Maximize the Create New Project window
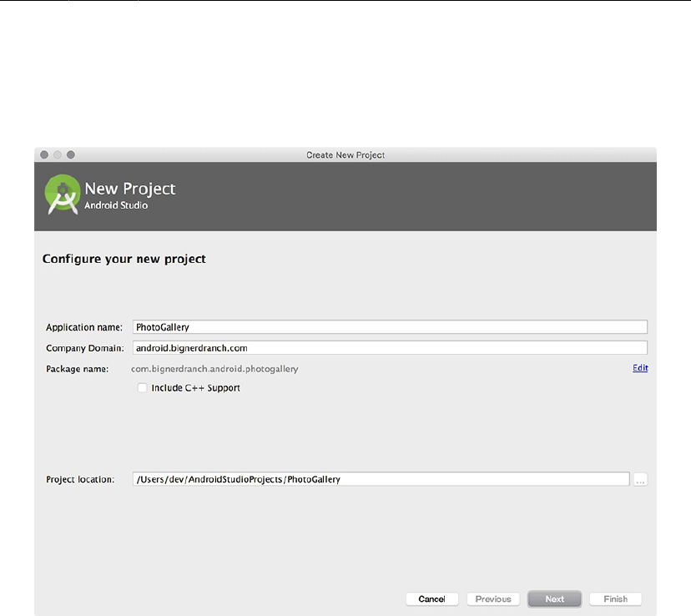This screenshot has width=691, height=616. 70,154
